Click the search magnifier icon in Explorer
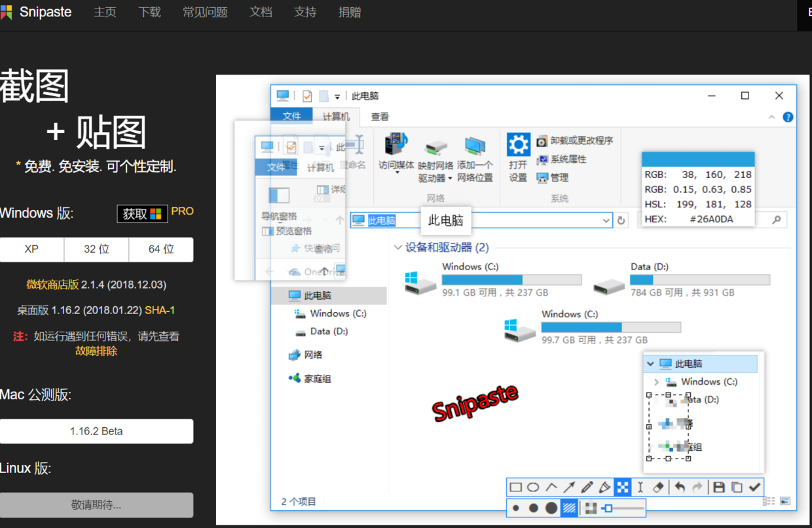The height and width of the screenshot is (528, 812). point(777,220)
